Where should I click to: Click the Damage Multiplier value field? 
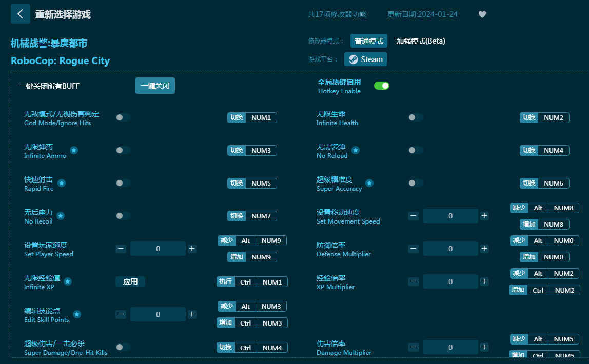450,347
